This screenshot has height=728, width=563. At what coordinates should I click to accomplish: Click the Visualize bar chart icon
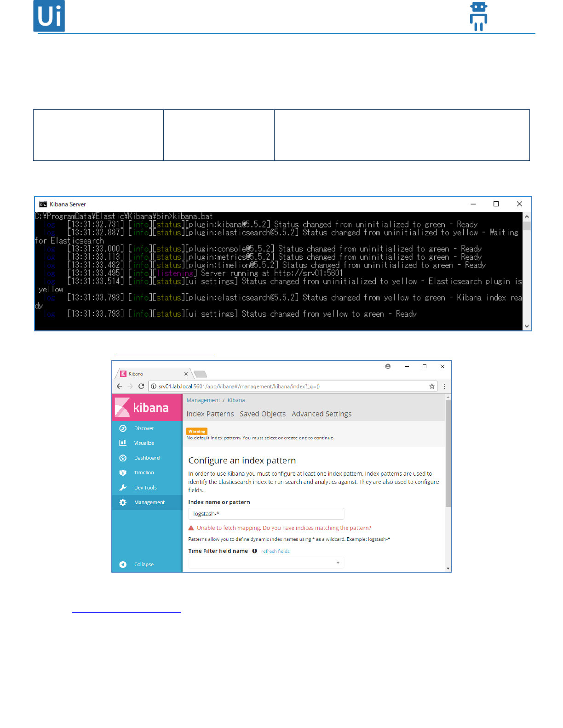tap(123, 443)
